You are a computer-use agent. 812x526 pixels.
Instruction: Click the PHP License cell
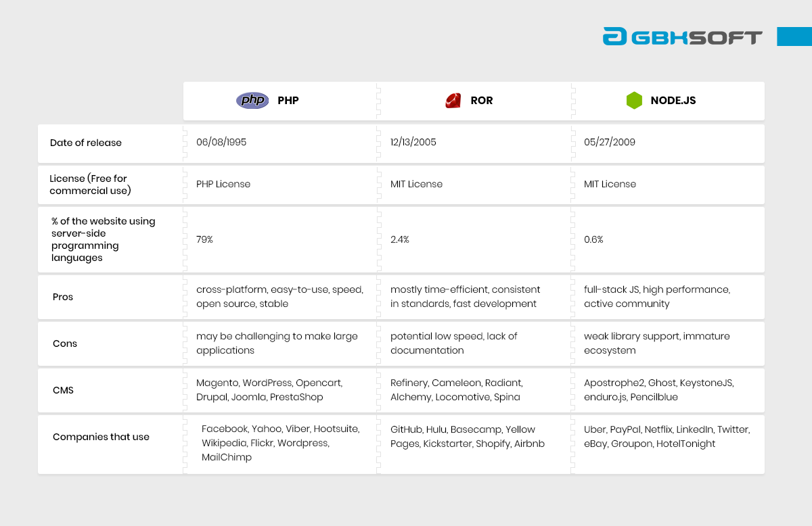[223, 184]
